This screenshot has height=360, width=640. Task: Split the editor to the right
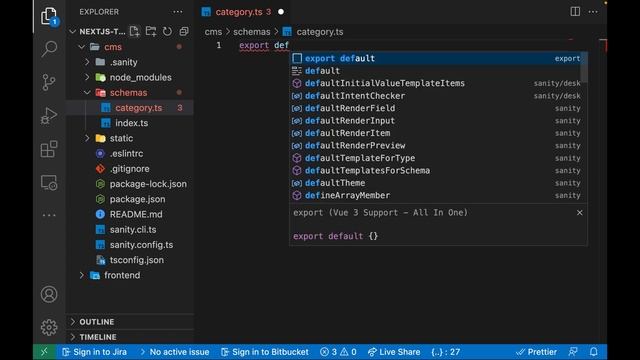tap(575, 11)
